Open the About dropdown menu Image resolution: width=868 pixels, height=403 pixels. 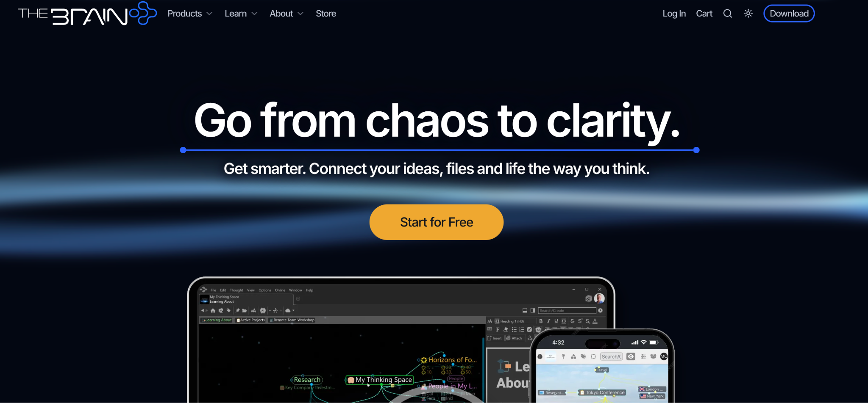click(x=286, y=14)
